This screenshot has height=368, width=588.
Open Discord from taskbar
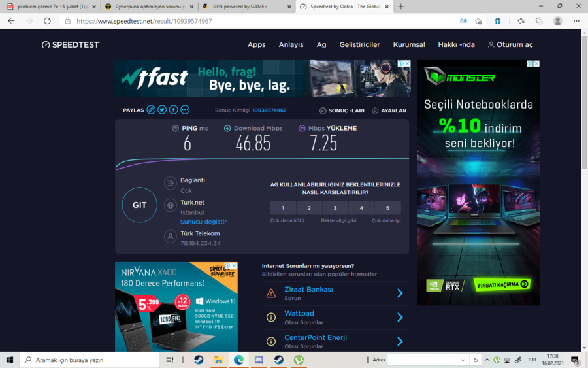[259, 360]
